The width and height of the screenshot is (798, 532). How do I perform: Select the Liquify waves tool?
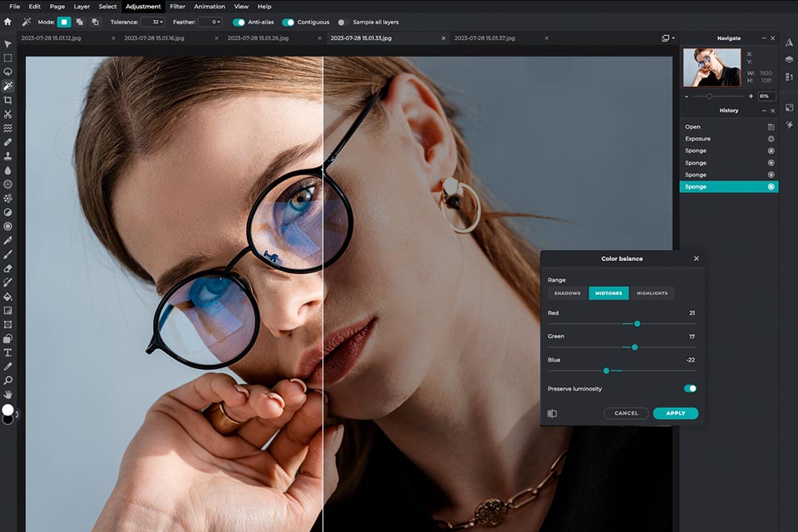tap(7, 128)
